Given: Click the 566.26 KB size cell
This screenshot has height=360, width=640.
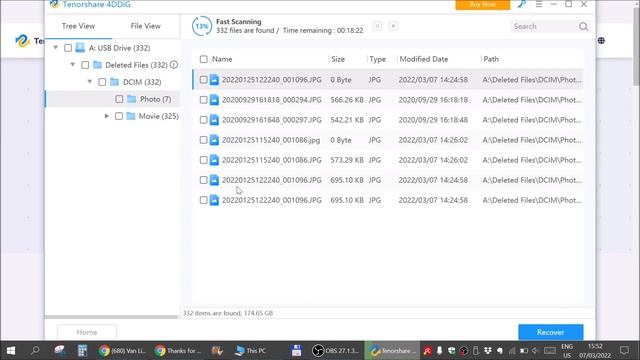Looking at the screenshot, I should tap(347, 100).
